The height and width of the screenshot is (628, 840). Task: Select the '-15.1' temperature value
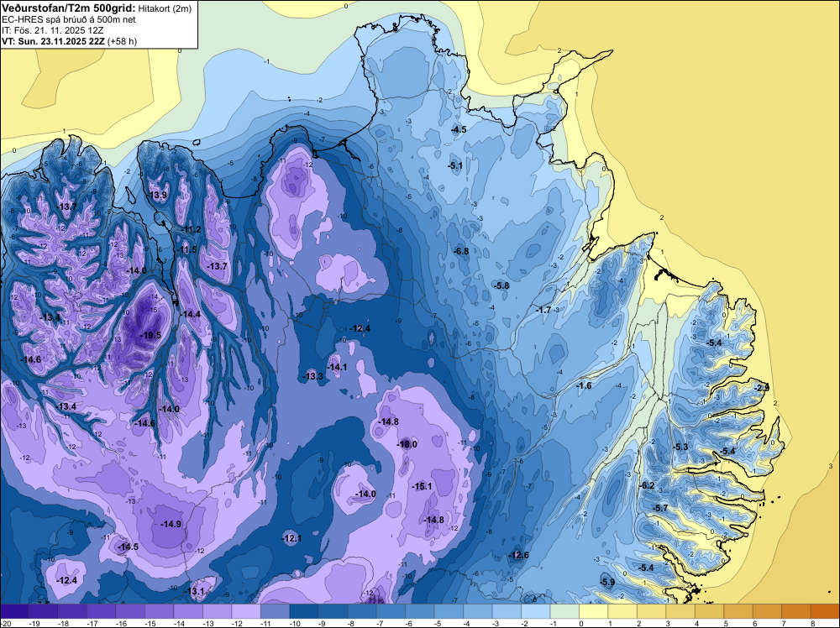click(x=422, y=486)
